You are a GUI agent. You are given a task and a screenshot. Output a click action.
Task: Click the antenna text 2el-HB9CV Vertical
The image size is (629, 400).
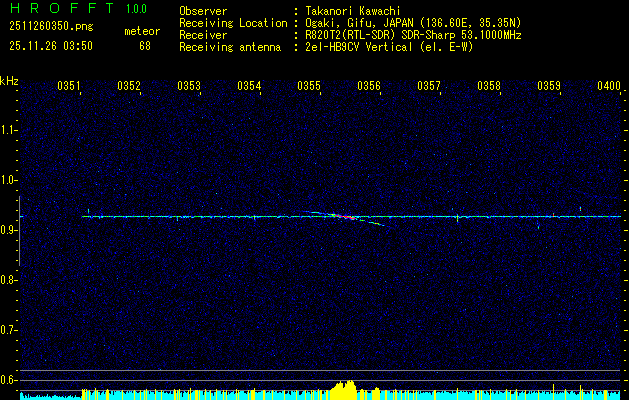coord(359,47)
